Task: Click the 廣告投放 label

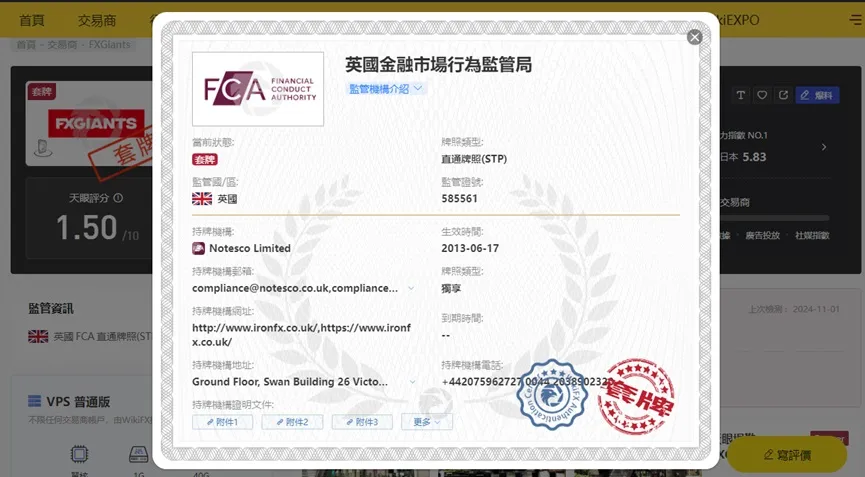Action: [x=762, y=235]
